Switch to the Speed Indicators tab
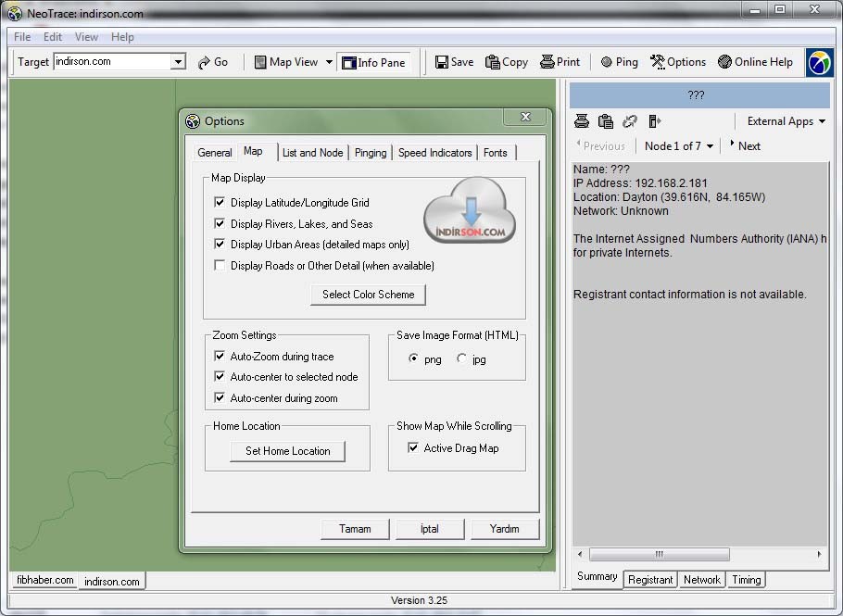Viewport: 843px width, 616px height. 435,153
